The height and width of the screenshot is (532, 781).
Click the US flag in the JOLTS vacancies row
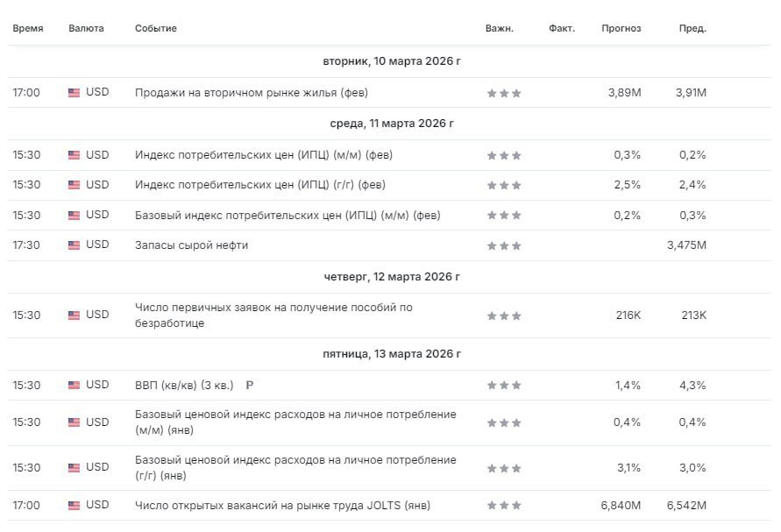click(74, 506)
